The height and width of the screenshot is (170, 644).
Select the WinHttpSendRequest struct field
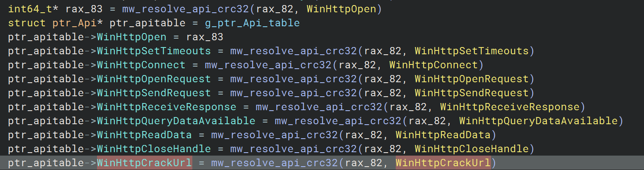pos(154,93)
